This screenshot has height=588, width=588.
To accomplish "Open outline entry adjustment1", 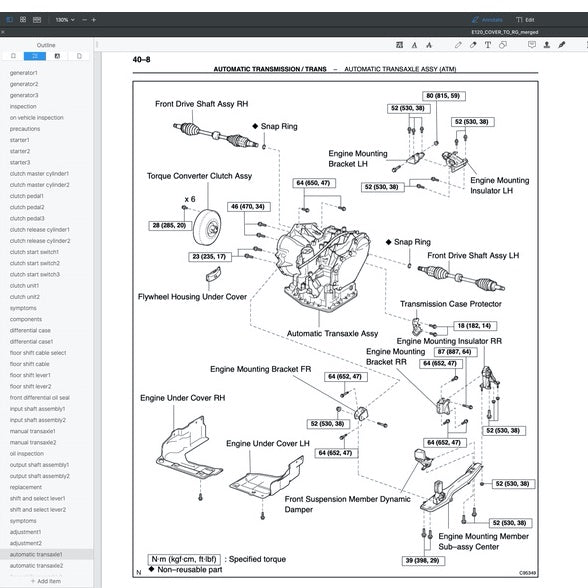I will (x=26, y=532).
